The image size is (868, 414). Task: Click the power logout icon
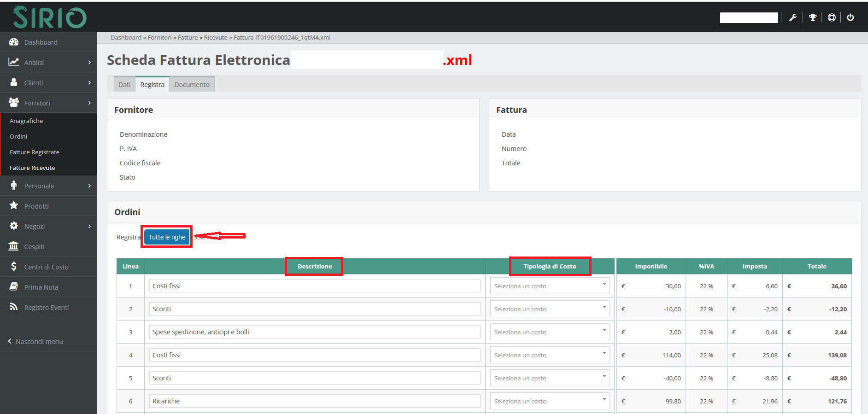tap(850, 17)
